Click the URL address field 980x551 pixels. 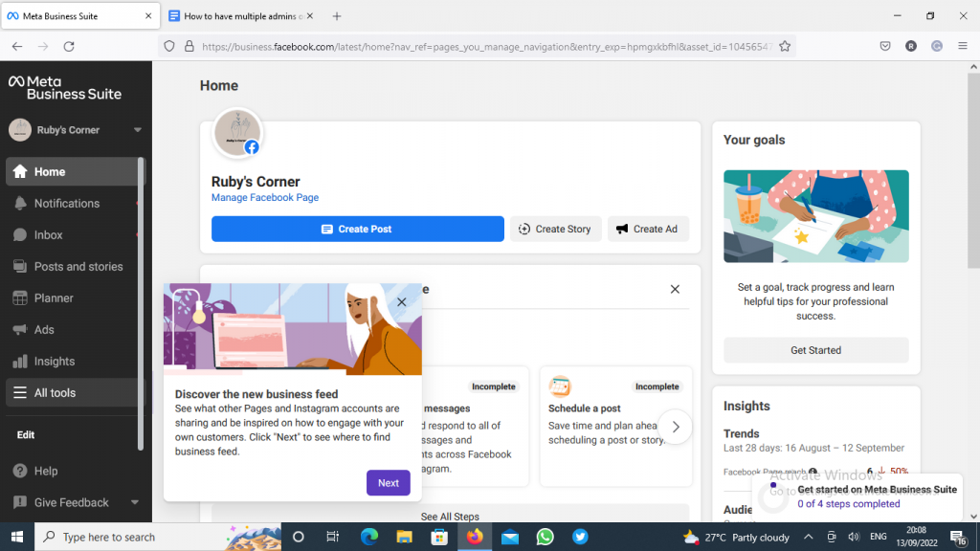pos(487,47)
